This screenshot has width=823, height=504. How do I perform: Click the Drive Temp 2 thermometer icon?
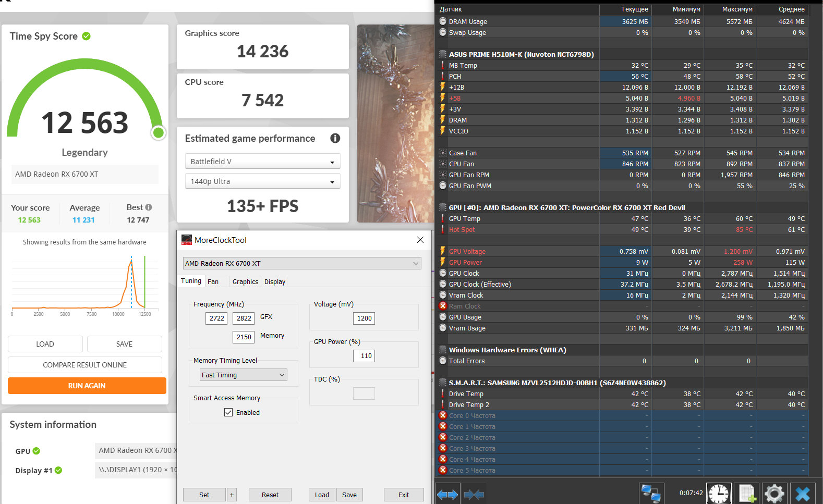click(x=443, y=404)
